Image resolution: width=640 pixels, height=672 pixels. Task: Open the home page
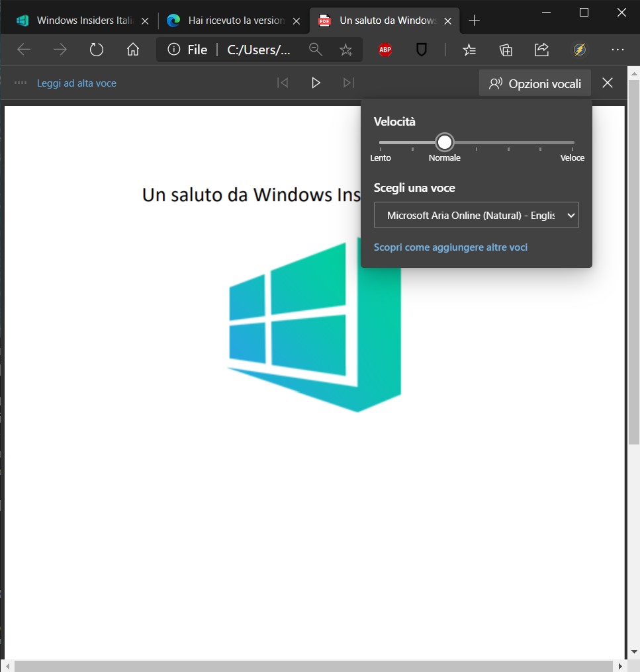click(x=133, y=50)
